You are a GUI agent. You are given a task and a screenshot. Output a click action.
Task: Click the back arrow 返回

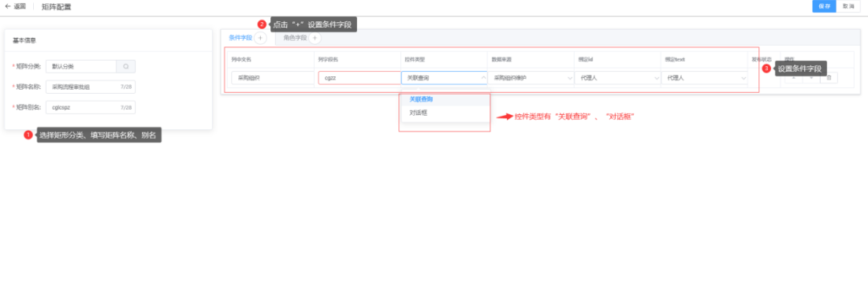(15, 6)
